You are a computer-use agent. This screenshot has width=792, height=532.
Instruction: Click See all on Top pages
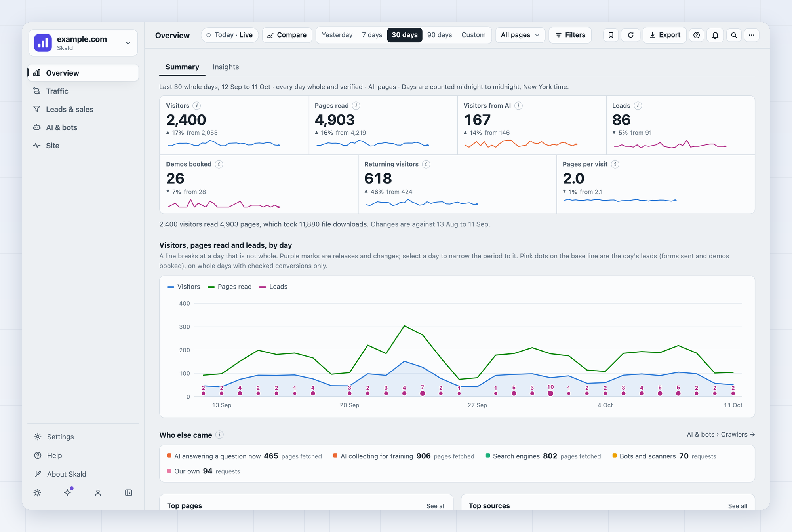(436, 506)
